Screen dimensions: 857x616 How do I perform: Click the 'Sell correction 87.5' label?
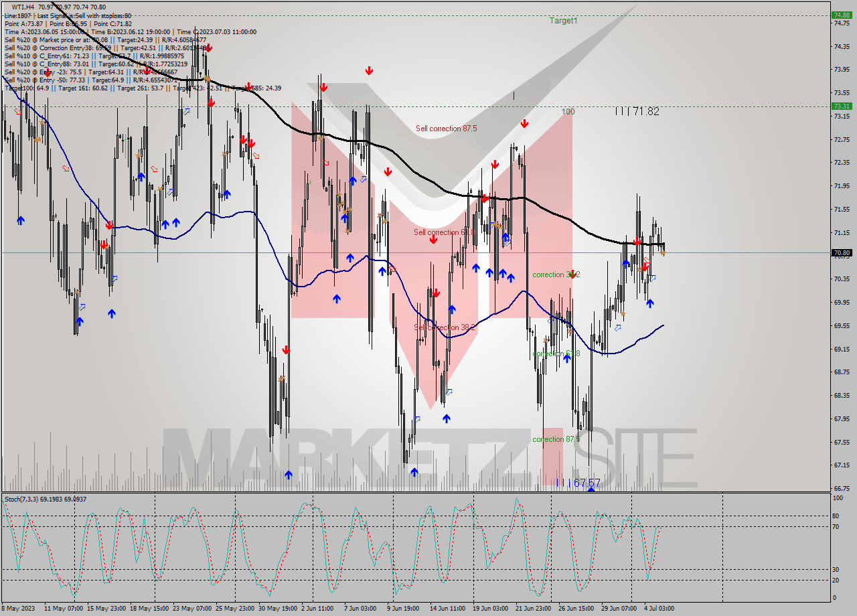[x=446, y=129]
